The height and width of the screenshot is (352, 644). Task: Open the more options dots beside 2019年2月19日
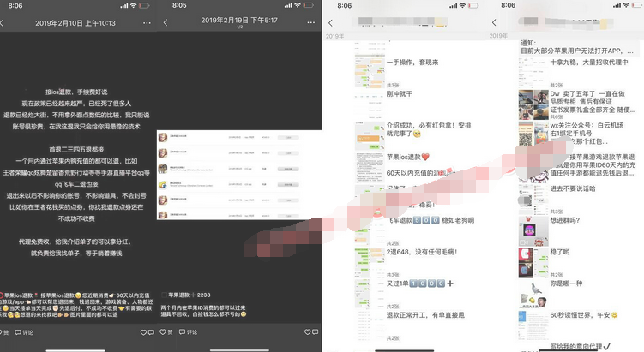click(x=311, y=22)
